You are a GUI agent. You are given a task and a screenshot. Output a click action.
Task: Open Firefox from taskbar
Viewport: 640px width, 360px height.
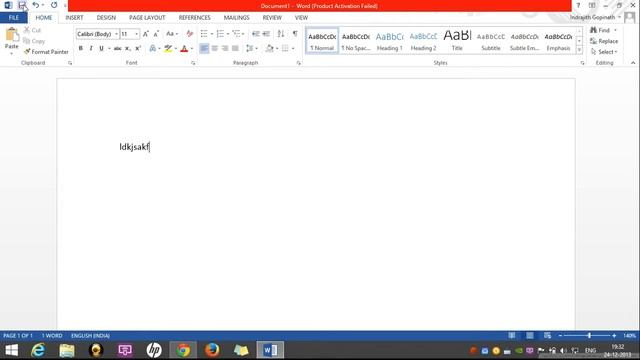coord(212,350)
